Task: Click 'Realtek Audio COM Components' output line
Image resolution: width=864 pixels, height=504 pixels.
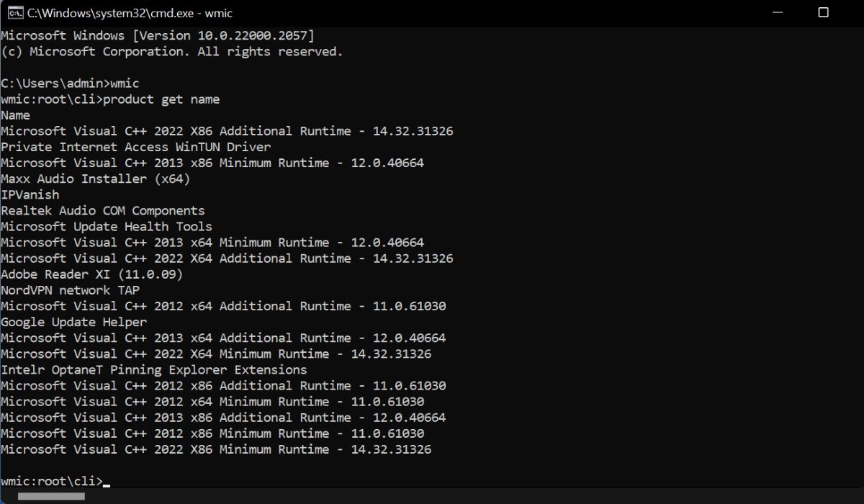Action: click(103, 210)
